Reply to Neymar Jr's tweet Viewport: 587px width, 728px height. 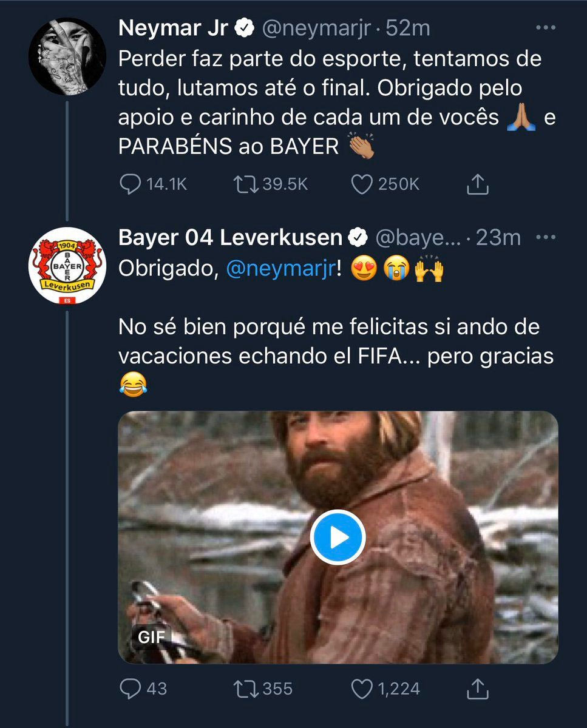[131, 184]
